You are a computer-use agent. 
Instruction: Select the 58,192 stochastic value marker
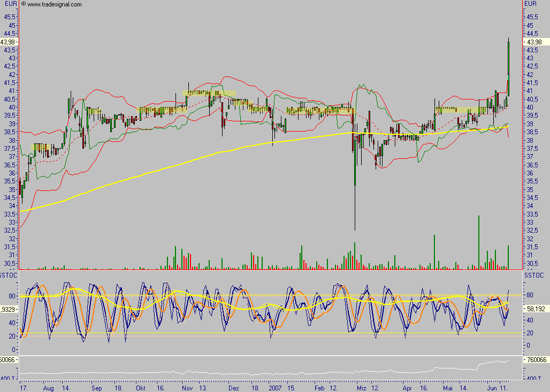pos(536,309)
